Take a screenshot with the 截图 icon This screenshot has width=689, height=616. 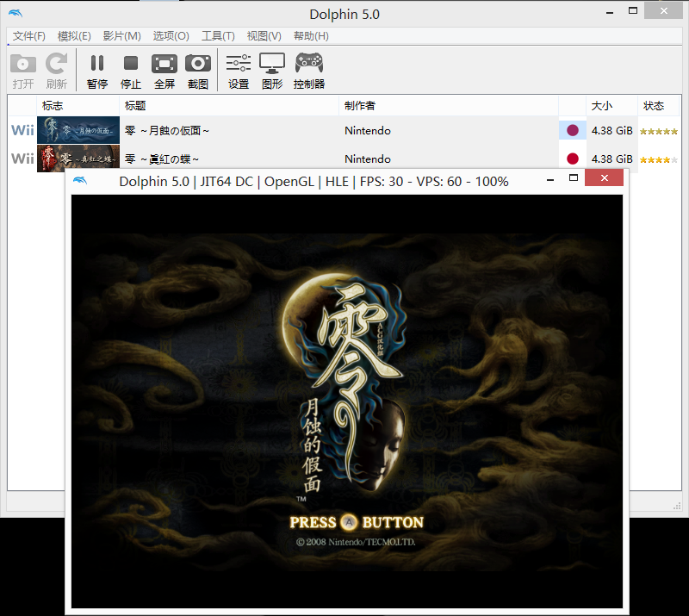tap(198, 71)
